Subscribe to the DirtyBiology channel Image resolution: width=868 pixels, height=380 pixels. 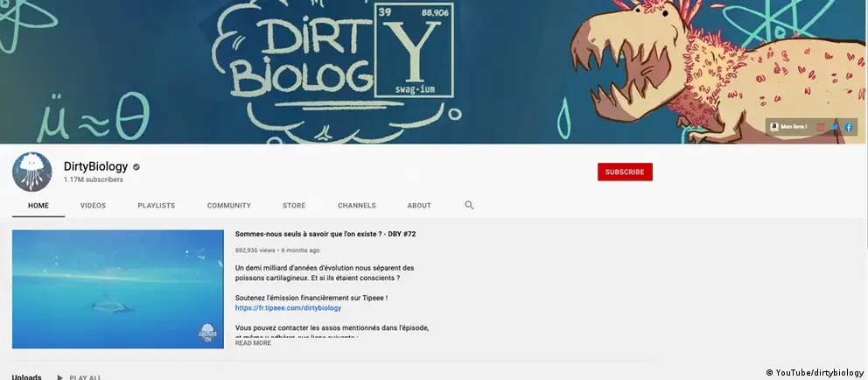(624, 172)
